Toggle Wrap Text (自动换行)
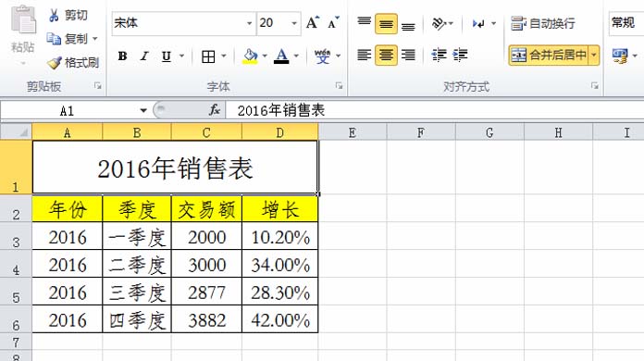 (542, 23)
